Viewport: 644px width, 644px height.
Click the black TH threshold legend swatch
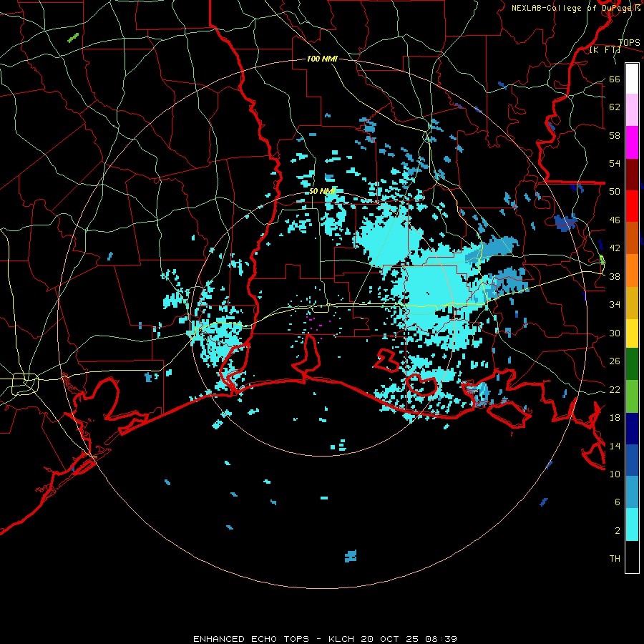[632, 557]
